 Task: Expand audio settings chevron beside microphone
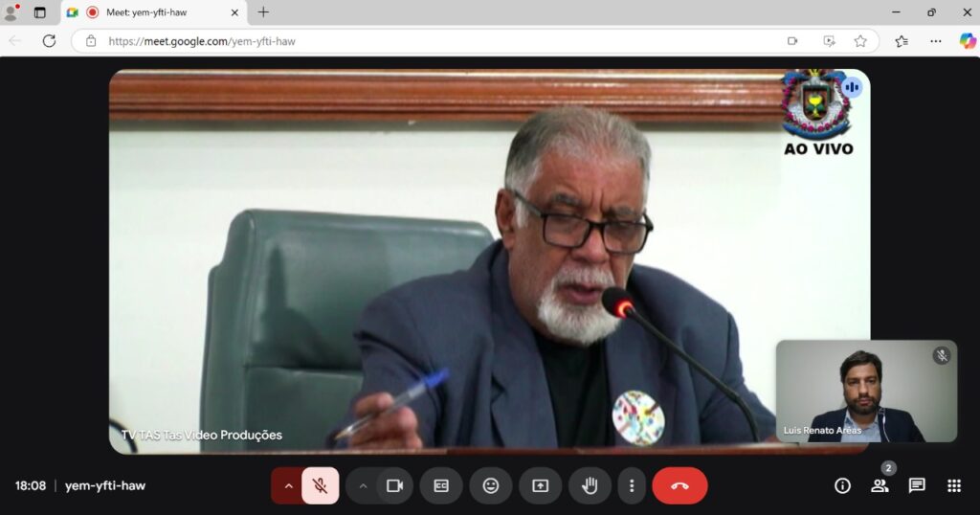[288, 485]
